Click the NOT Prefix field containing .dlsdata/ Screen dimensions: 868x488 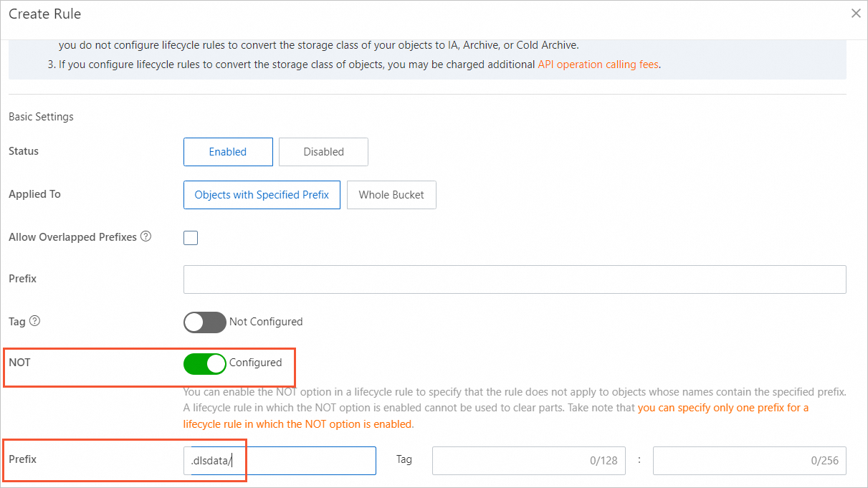(280, 461)
